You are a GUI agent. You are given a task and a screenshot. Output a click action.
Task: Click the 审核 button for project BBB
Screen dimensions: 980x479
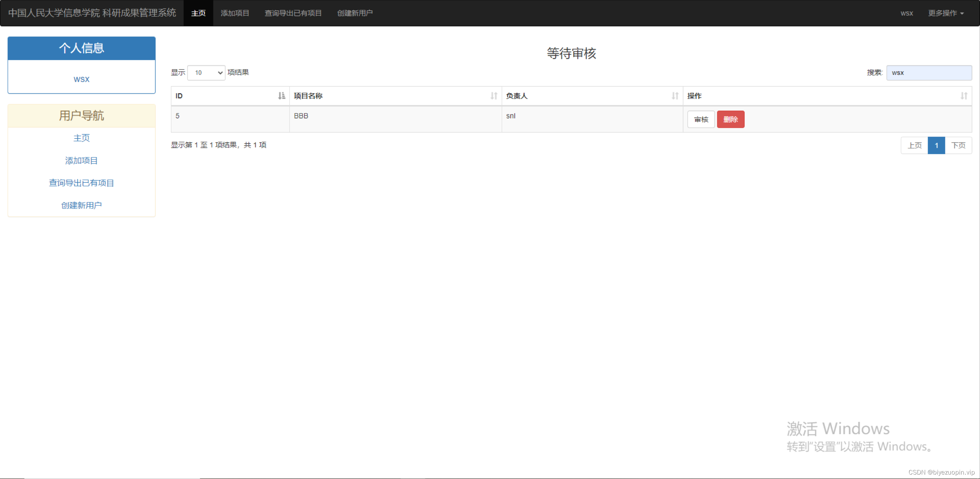coord(701,119)
